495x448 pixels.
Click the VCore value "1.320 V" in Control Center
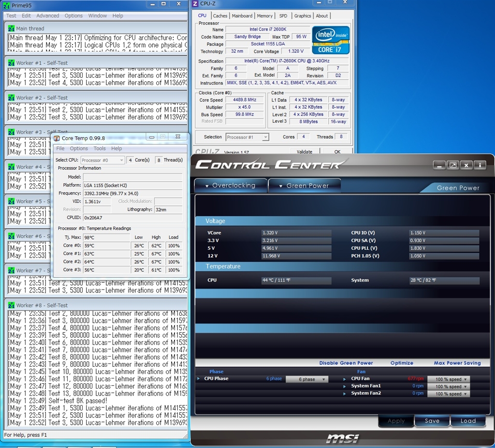click(x=296, y=233)
